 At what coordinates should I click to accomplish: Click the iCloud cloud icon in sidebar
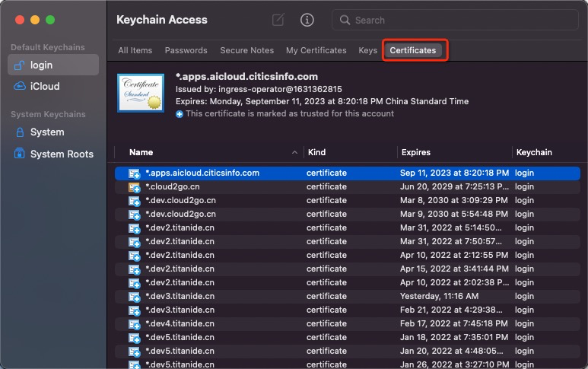(20, 87)
